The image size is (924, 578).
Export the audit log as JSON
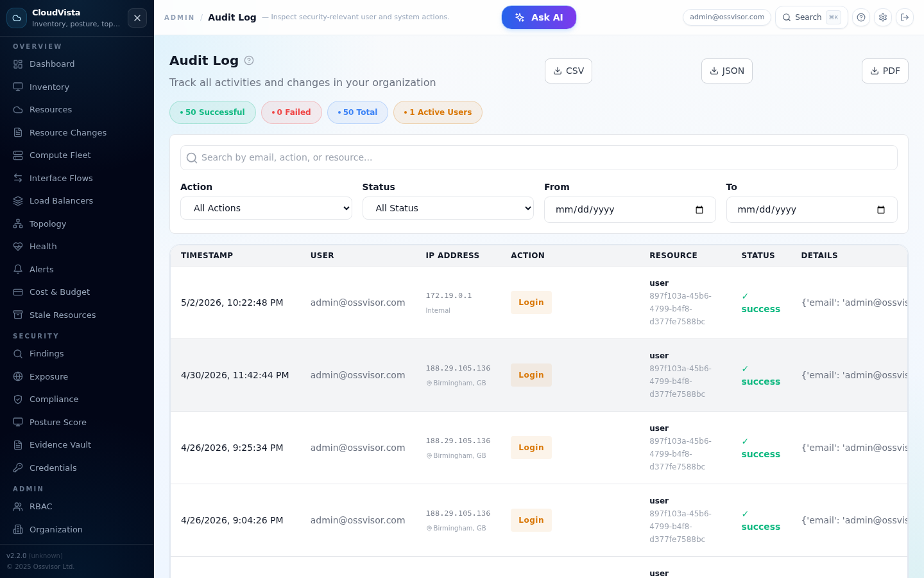[727, 71]
